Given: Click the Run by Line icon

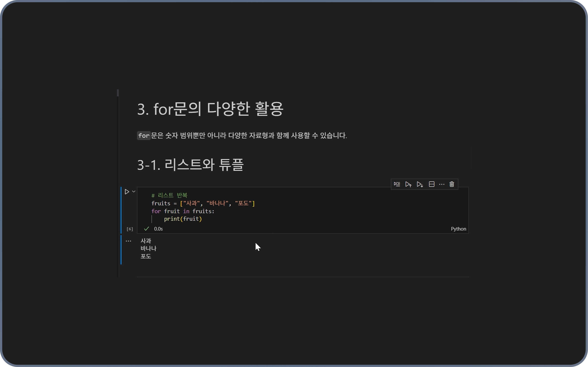Looking at the screenshot, I should click(397, 184).
